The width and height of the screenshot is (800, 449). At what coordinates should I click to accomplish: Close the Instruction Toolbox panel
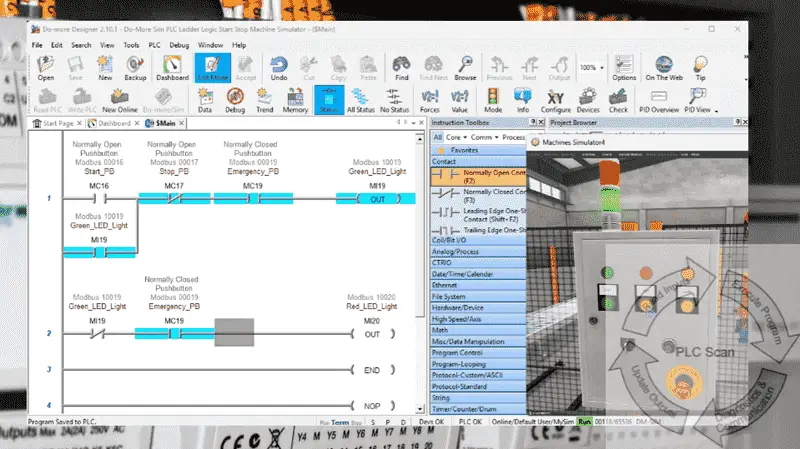tap(541, 122)
